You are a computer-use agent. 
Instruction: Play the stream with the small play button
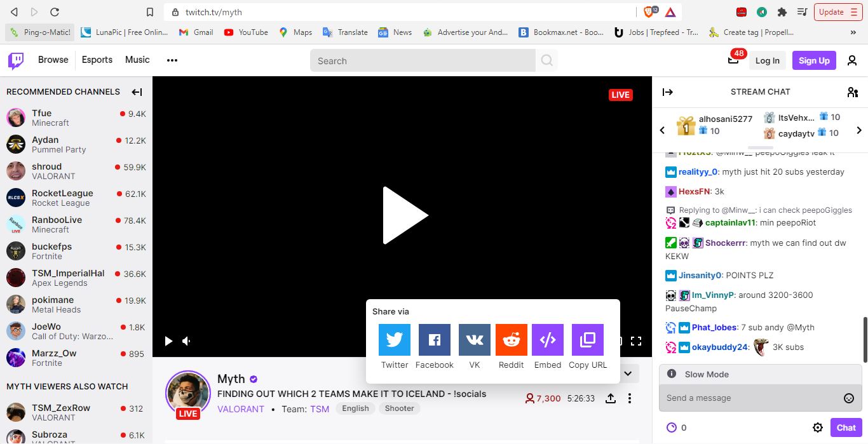[x=168, y=341]
